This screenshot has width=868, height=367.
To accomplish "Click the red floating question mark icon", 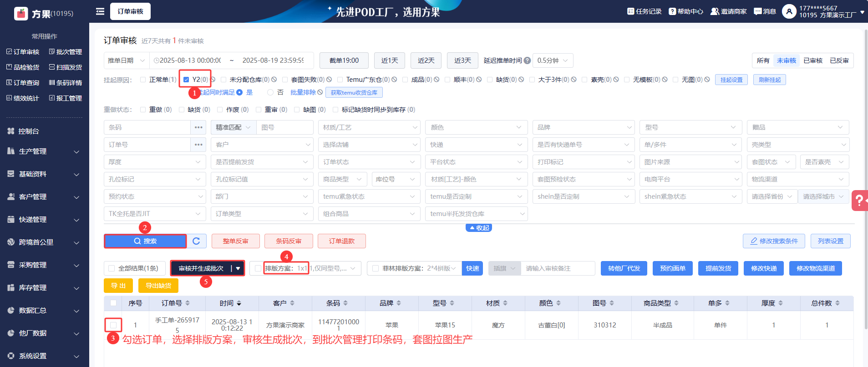I will click(859, 200).
